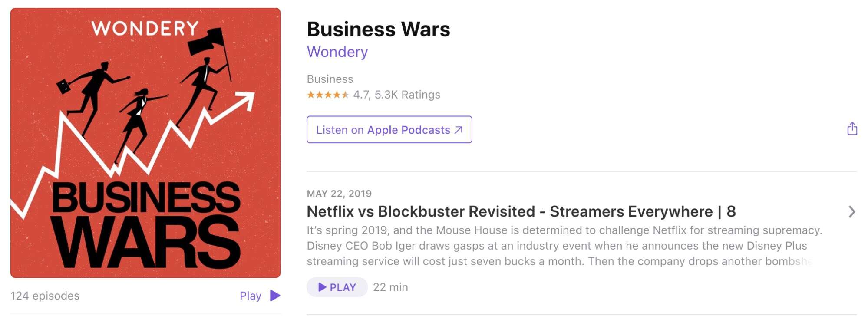The image size is (868, 316).
Task: Click Listen on Apple Podcasts
Action: (389, 129)
